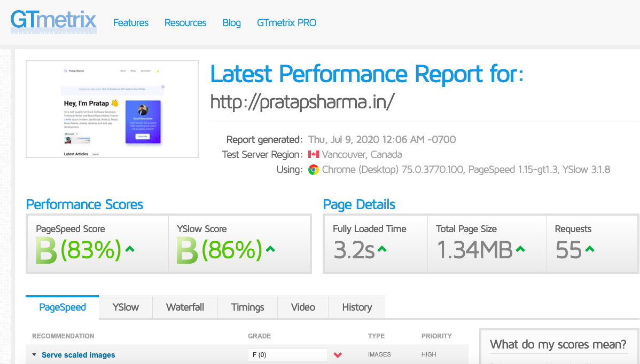Viewport: 640px width, 364px height.
Task: Go to the Blog page
Action: 231,23
